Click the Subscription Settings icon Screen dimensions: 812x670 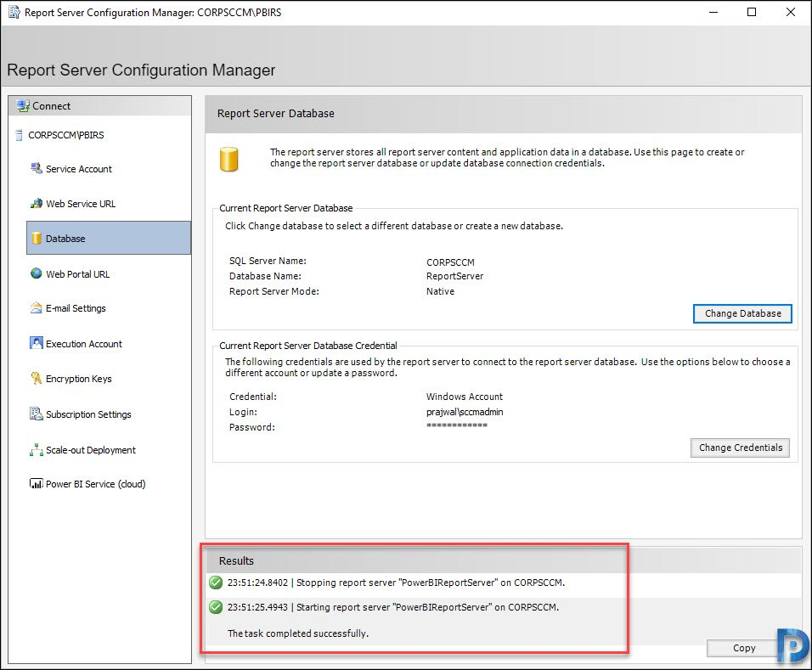coord(37,414)
